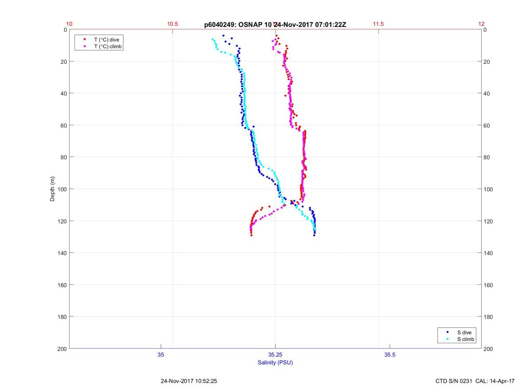
Task: Select the 'S climb' legend entry
Action: click(465, 339)
